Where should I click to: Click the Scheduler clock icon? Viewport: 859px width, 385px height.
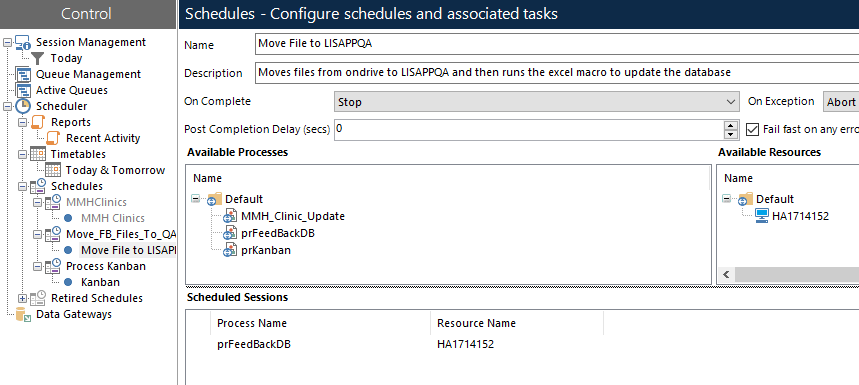click(23, 106)
